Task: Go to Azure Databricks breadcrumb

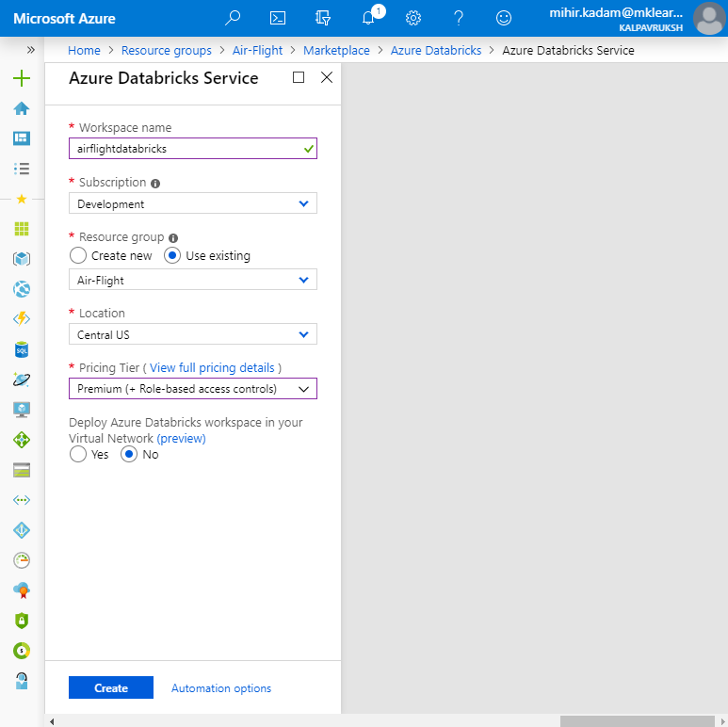Action: (x=435, y=50)
